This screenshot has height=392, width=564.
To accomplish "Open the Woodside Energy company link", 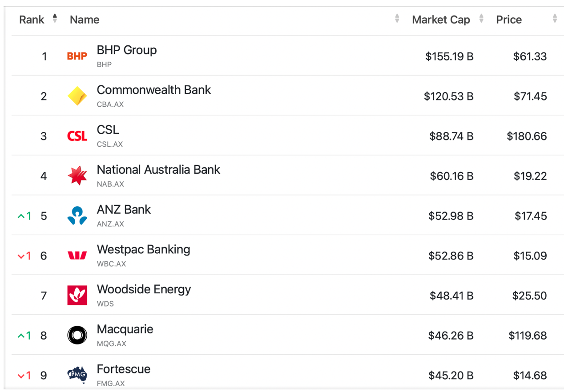I will tap(144, 289).
